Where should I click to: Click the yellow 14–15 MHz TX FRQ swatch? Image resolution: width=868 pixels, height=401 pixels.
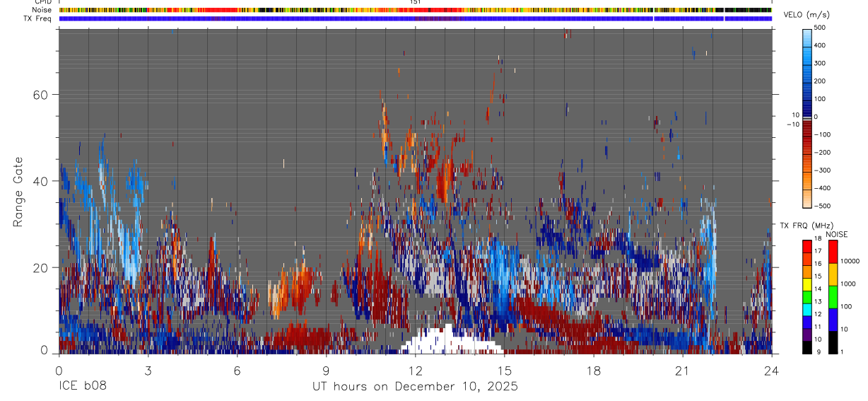click(807, 284)
